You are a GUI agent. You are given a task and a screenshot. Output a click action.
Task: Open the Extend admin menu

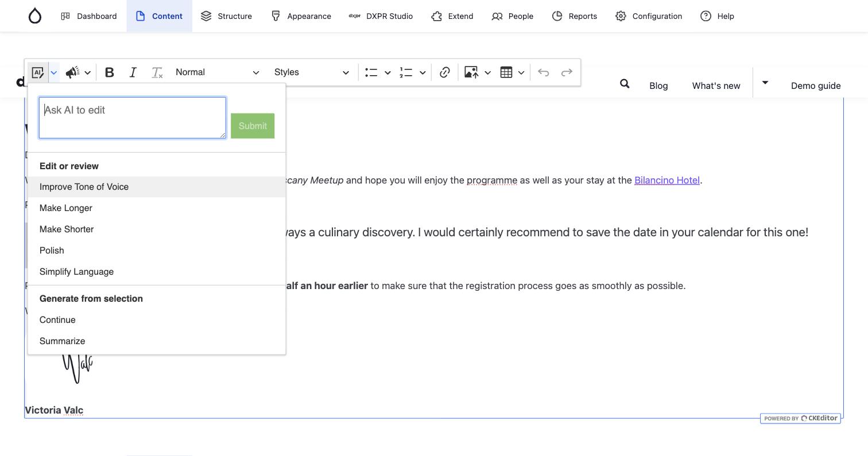coord(452,16)
